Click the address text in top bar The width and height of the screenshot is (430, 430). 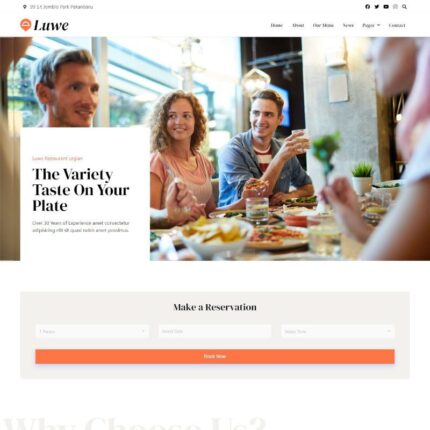pyautogui.click(x=61, y=7)
